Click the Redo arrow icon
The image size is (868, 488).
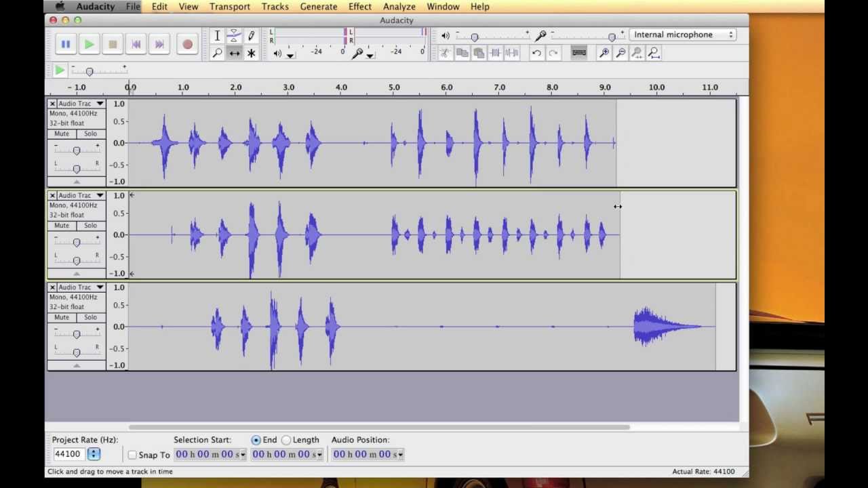[553, 53]
